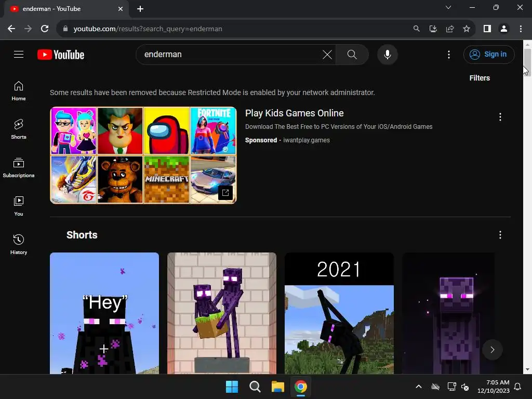Open the You section in sidebar
The image size is (532, 399).
[19, 206]
